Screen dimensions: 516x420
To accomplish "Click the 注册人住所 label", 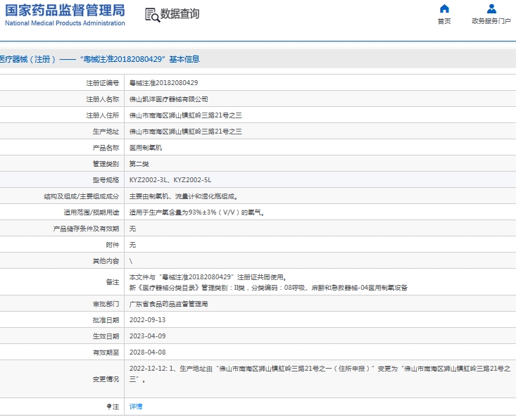I will (103, 115).
